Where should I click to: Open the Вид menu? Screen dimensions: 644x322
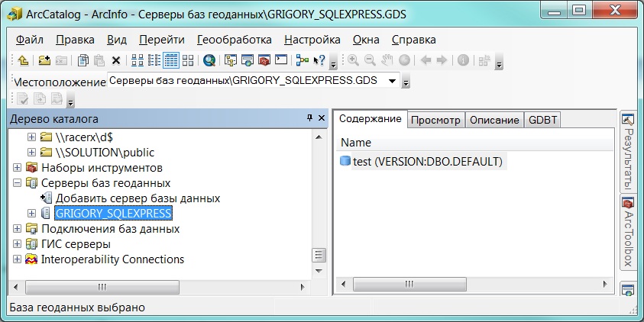[117, 40]
